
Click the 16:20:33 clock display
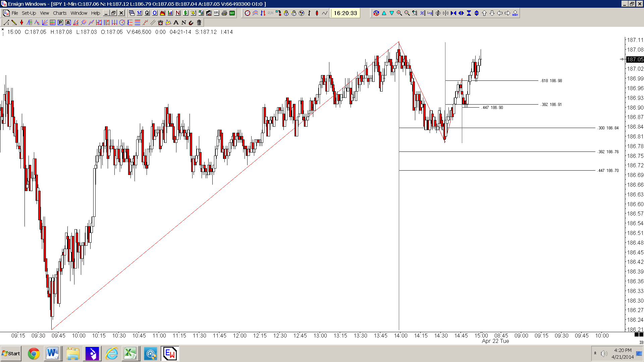point(345,13)
